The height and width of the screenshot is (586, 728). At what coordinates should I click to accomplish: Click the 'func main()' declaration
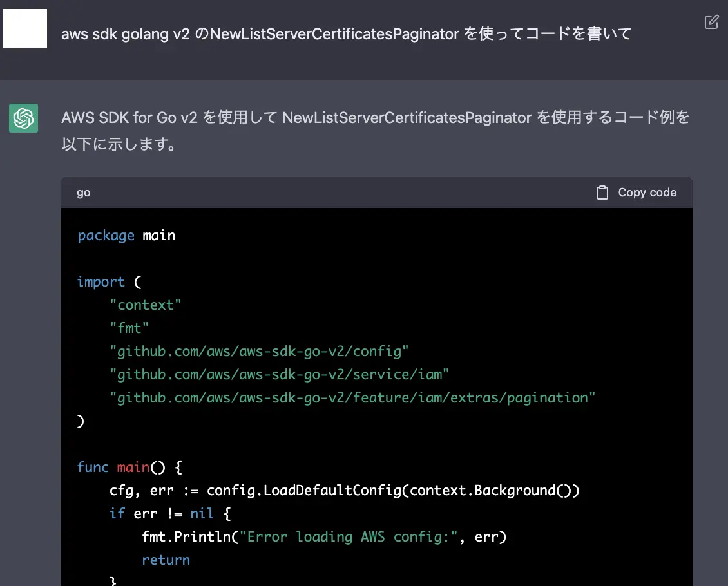tap(126, 467)
